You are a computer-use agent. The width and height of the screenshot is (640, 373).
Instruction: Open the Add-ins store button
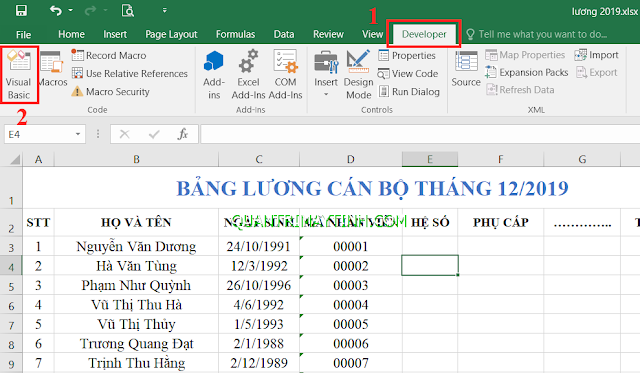pos(214,75)
